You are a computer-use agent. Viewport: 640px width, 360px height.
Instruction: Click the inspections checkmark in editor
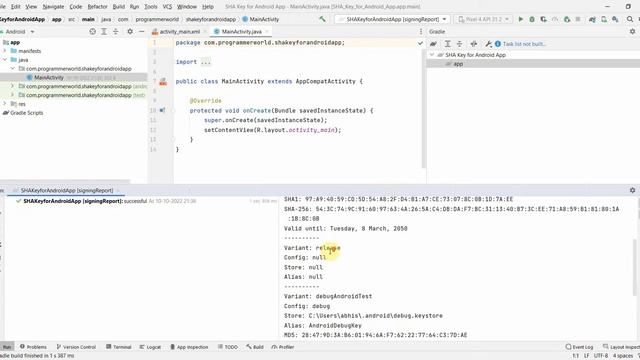[x=420, y=43]
